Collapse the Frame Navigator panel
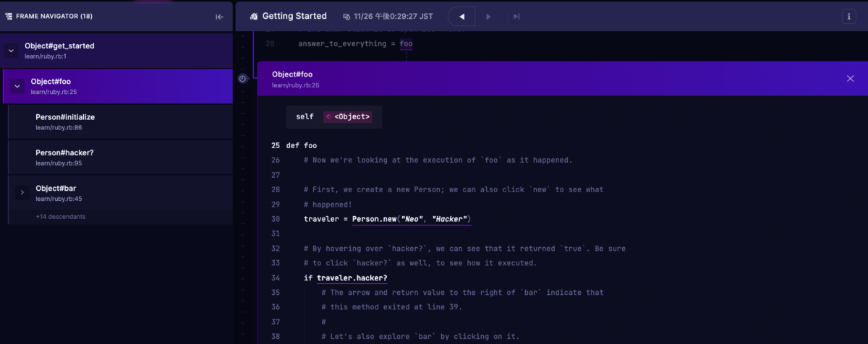 (x=219, y=17)
